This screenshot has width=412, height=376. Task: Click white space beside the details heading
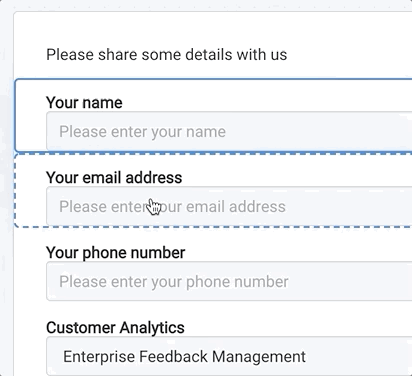[347, 55]
